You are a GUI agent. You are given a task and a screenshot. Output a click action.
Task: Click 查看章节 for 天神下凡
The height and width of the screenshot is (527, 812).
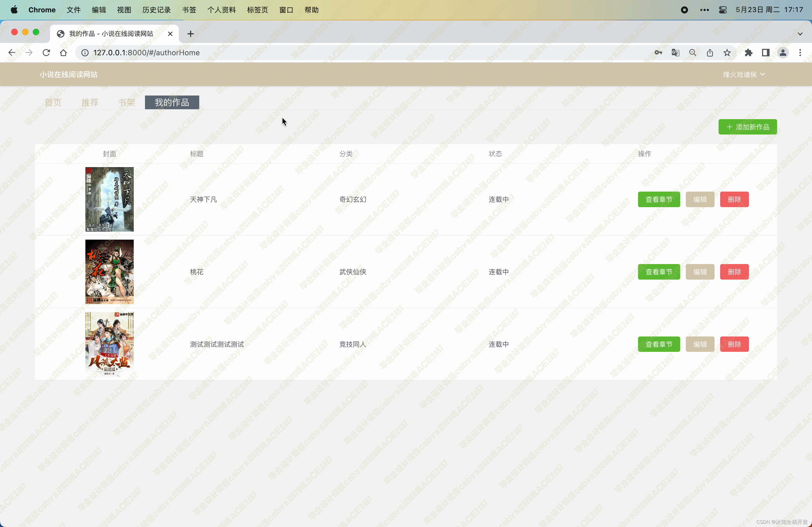[658, 199]
